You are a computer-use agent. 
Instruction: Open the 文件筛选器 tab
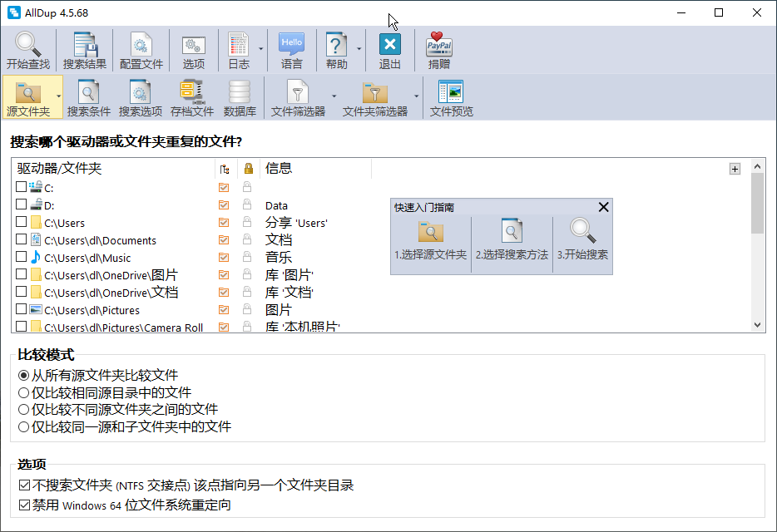point(298,97)
